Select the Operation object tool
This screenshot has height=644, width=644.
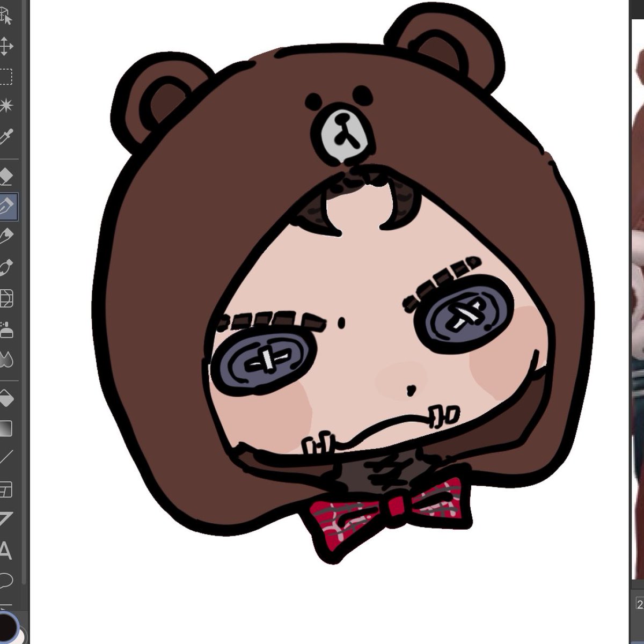click(6, 16)
